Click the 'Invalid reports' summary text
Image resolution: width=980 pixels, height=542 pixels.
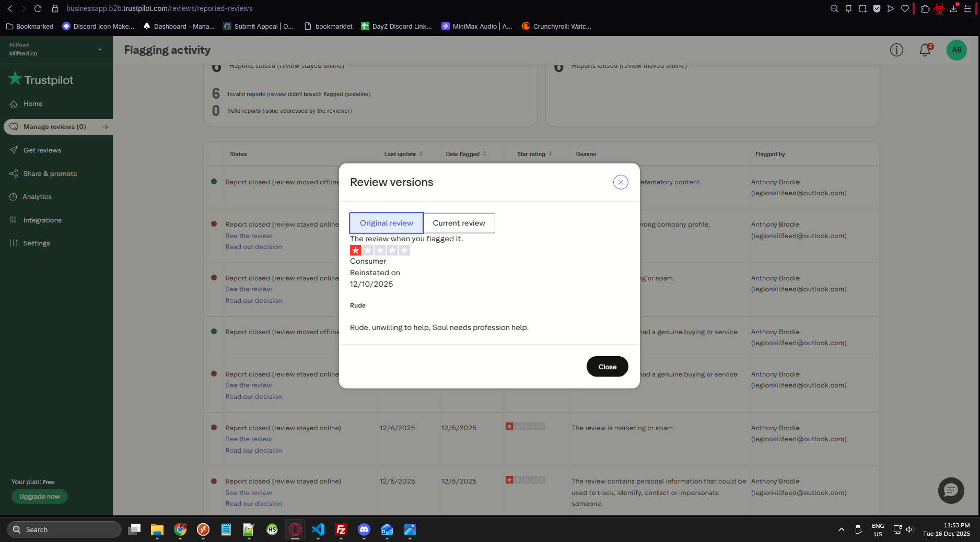pyautogui.click(x=299, y=95)
